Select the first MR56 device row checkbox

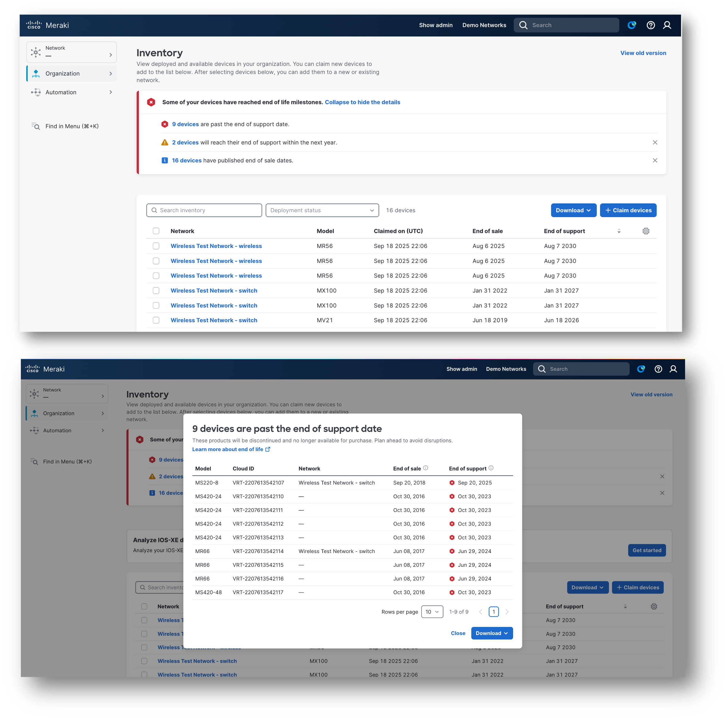(x=156, y=246)
